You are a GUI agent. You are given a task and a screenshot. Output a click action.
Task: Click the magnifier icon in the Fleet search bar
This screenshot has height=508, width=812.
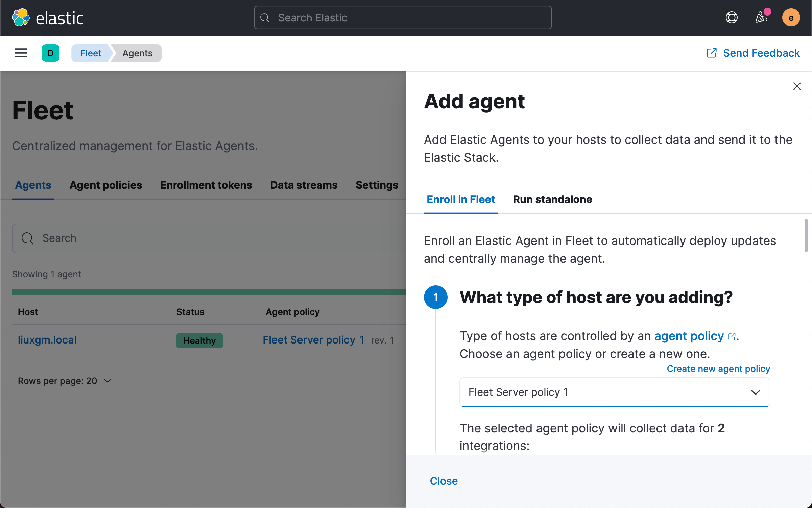point(27,238)
